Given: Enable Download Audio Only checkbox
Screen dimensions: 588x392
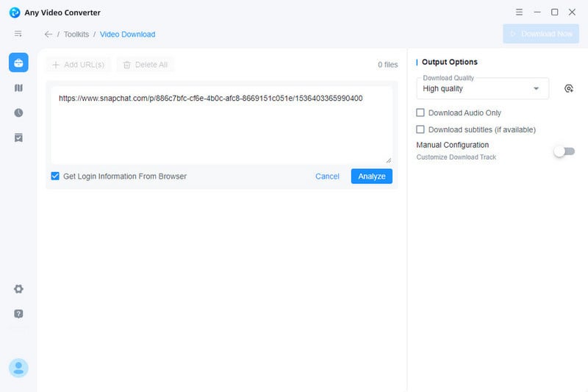Looking at the screenshot, I should 420,113.
